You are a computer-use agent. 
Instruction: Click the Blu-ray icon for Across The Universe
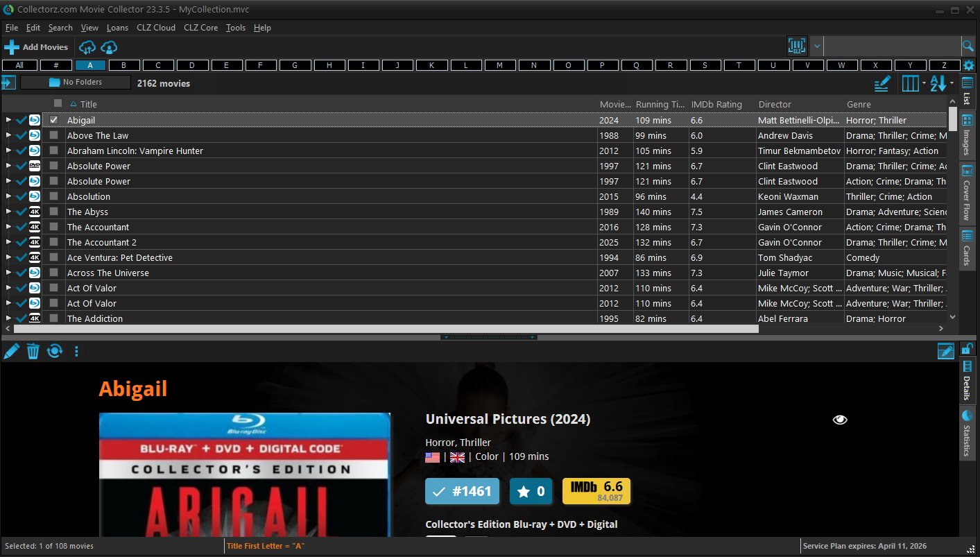(x=35, y=273)
